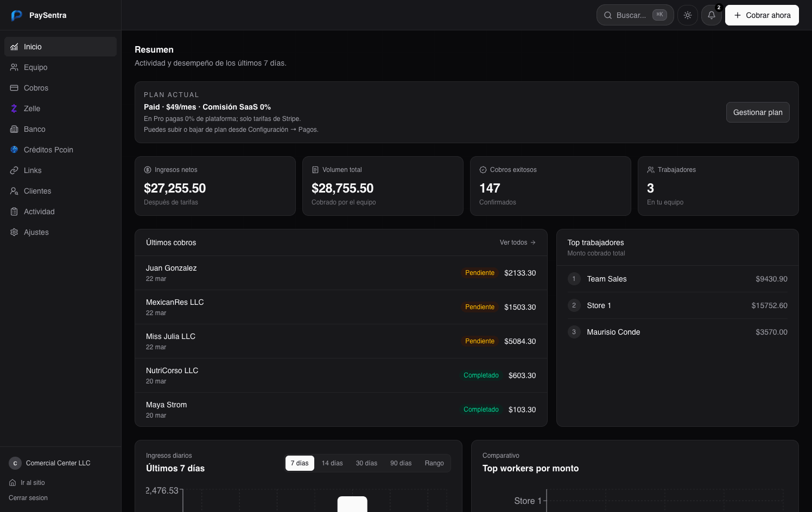The height and width of the screenshot is (512, 812).
Task: Select the 14 días range option
Action: point(332,463)
